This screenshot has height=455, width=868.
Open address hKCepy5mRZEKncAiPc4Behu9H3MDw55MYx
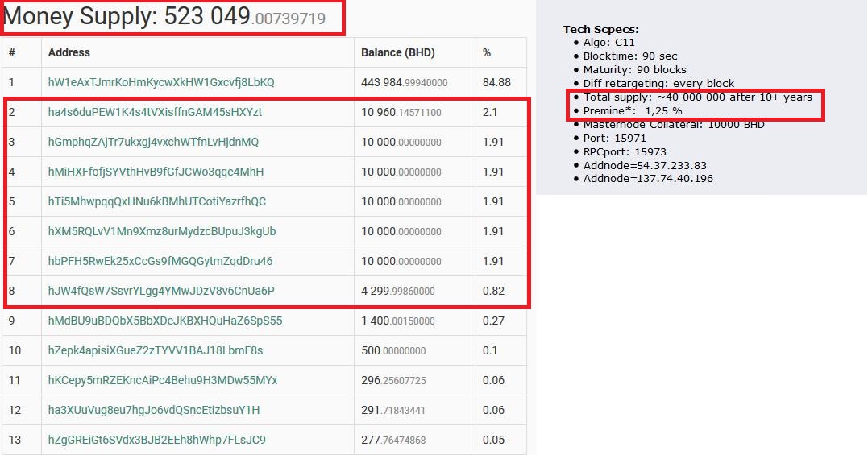click(163, 381)
